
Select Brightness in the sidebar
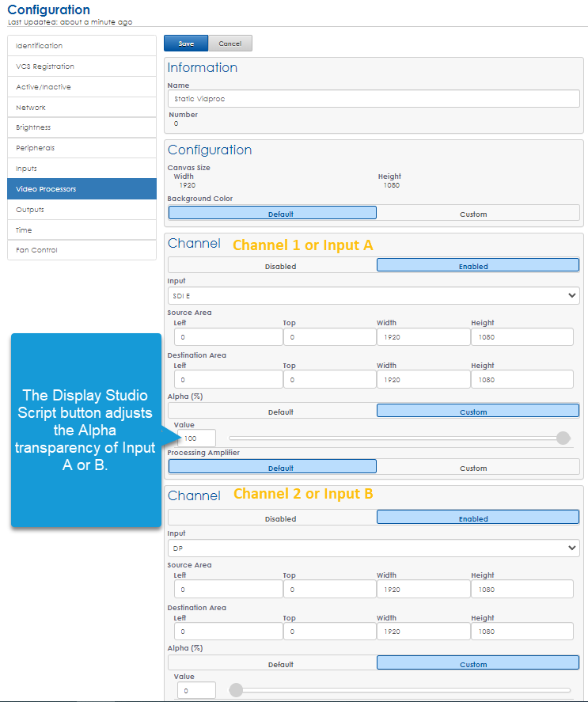tap(82, 127)
